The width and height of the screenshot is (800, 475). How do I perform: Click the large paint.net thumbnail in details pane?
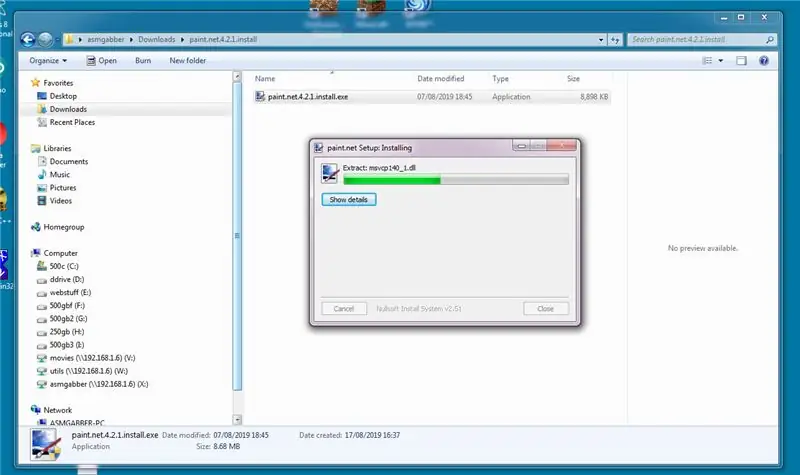pos(46,444)
